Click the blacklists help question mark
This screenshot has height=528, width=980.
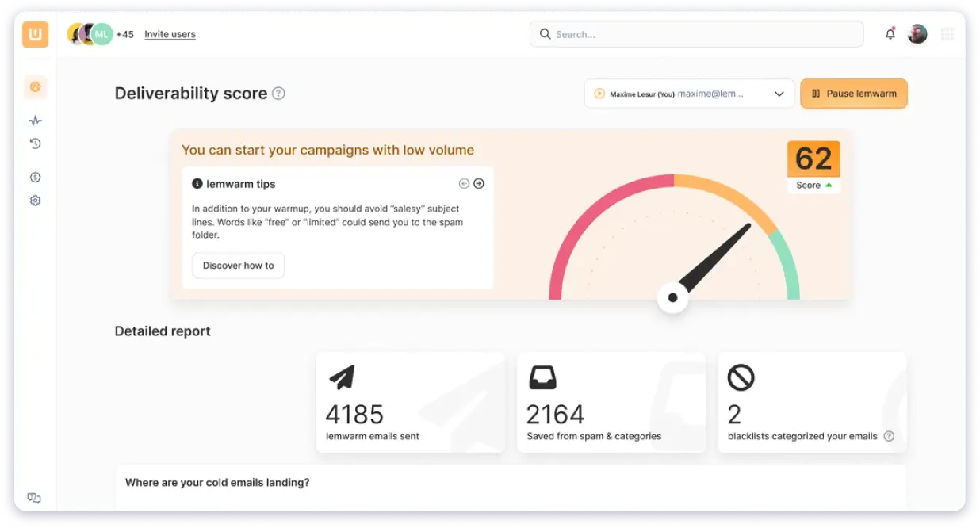(889, 436)
